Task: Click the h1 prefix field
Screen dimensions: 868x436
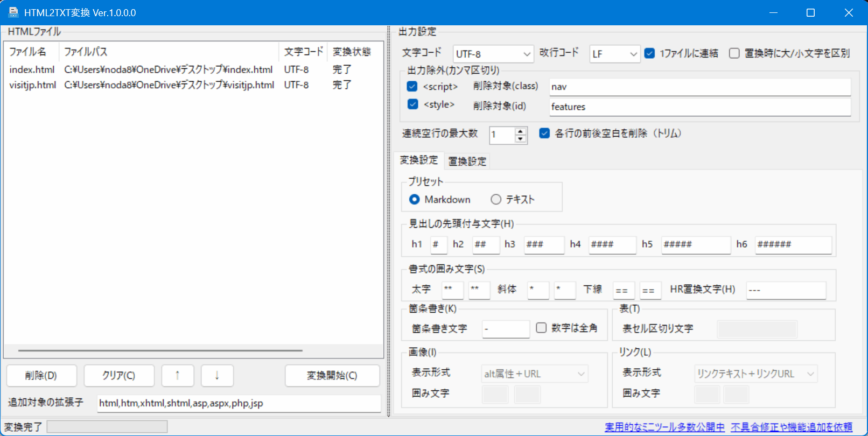Action: pos(439,244)
